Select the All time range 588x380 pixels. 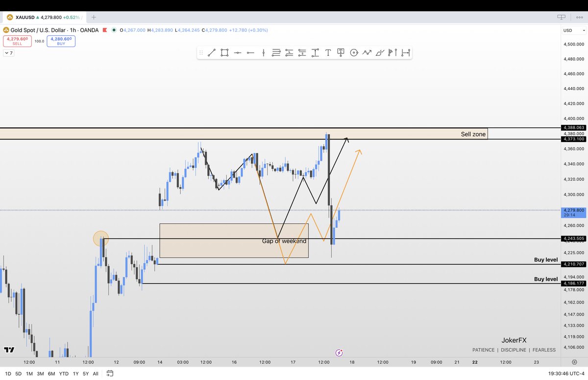(x=96, y=374)
